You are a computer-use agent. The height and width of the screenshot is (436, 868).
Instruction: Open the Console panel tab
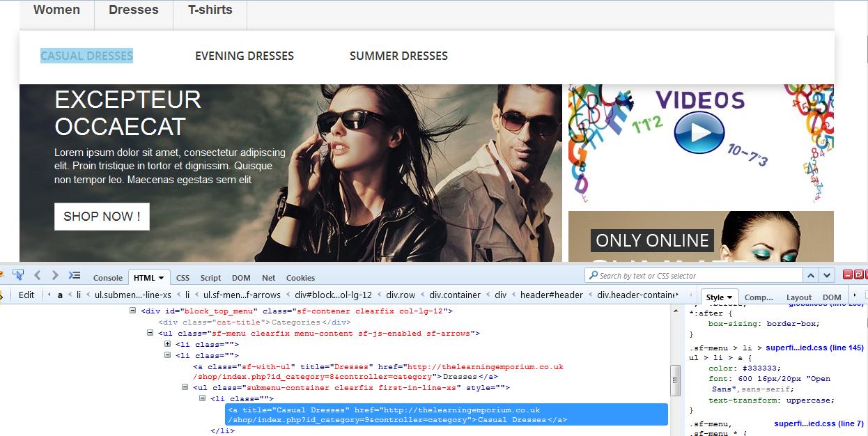click(108, 278)
